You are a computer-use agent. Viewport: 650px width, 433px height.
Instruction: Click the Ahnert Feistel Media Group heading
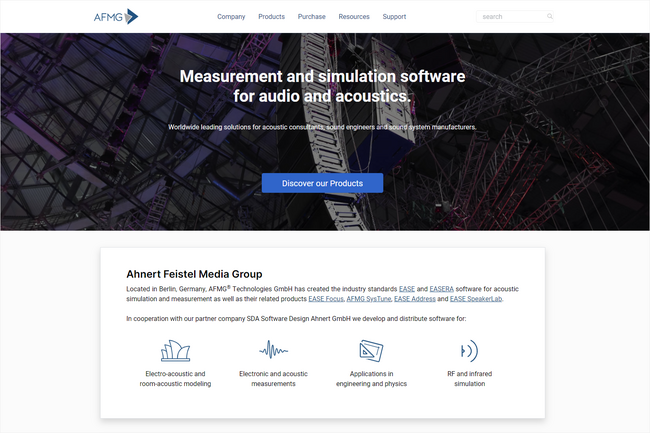coord(194,274)
